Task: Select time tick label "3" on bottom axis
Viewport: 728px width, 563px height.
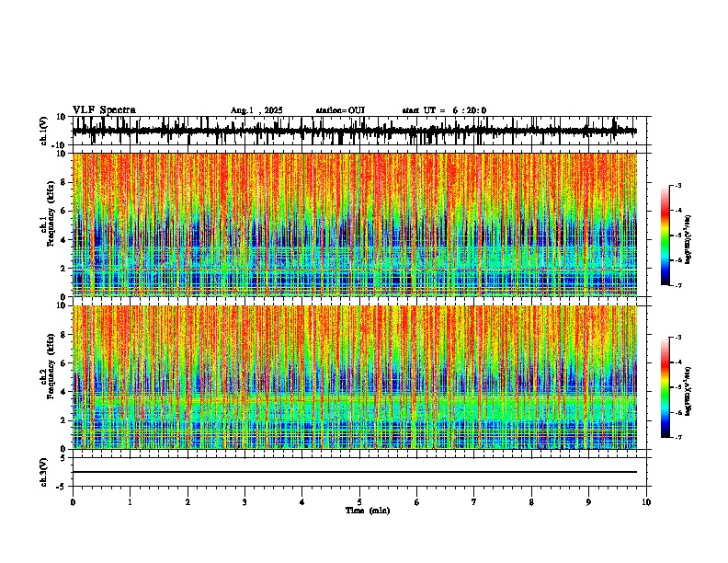Action: click(x=245, y=502)
